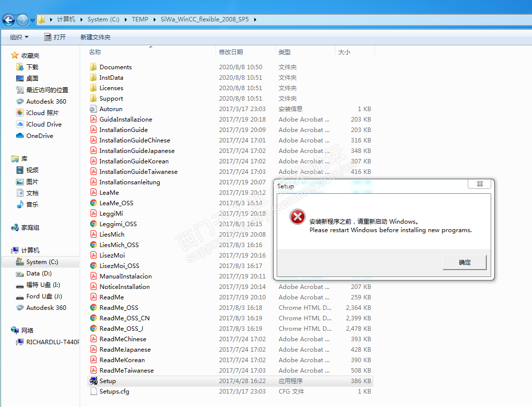Viewport: 532px width, 407px height.
Task: Click the Back navigation arrow button
Action: coord(9,20)
